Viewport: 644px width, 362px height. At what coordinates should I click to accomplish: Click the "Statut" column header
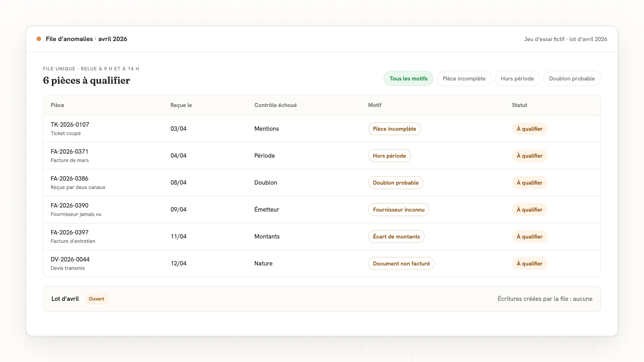tap(520, 105)
